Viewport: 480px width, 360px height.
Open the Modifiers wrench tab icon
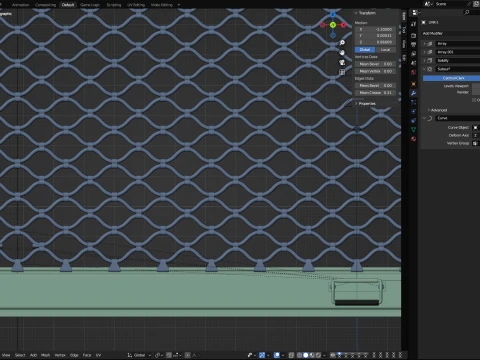(x=414, y=93)
